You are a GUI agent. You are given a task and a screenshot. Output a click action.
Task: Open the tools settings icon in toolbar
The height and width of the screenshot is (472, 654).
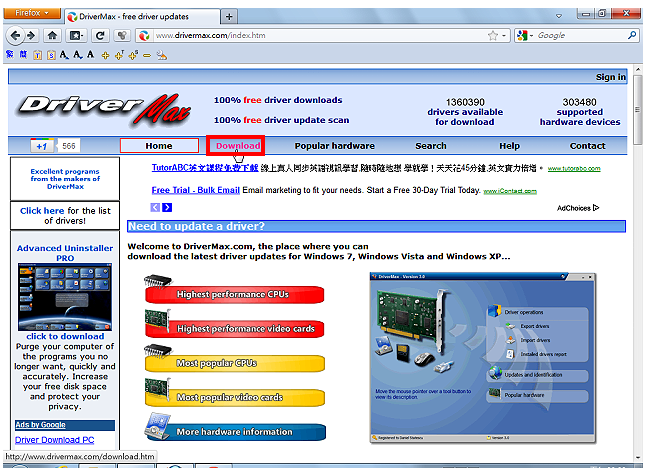pyautogui.click(x=161, y=55)
